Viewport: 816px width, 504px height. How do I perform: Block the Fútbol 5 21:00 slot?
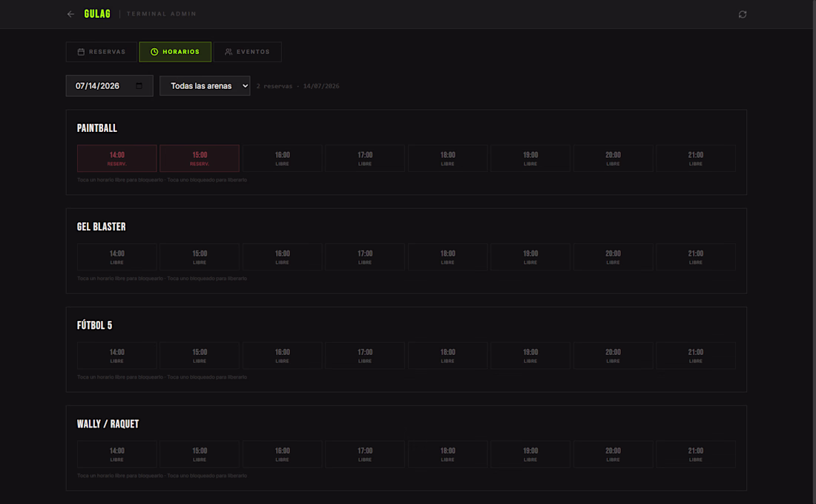click(696, 356)
